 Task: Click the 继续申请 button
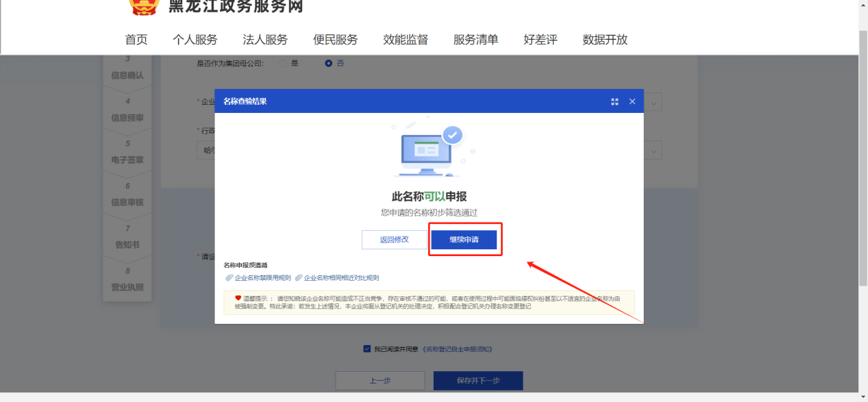click(464, 240)
